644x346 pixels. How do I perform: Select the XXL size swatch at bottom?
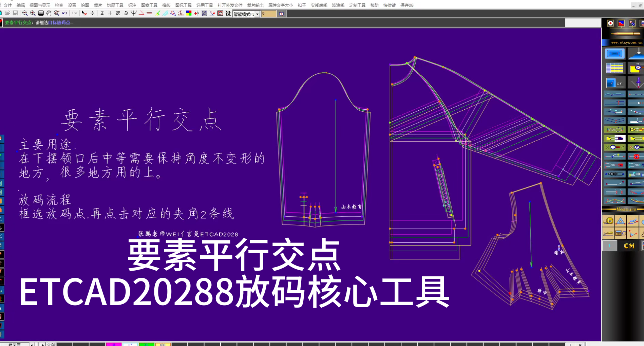coord(163,344)
